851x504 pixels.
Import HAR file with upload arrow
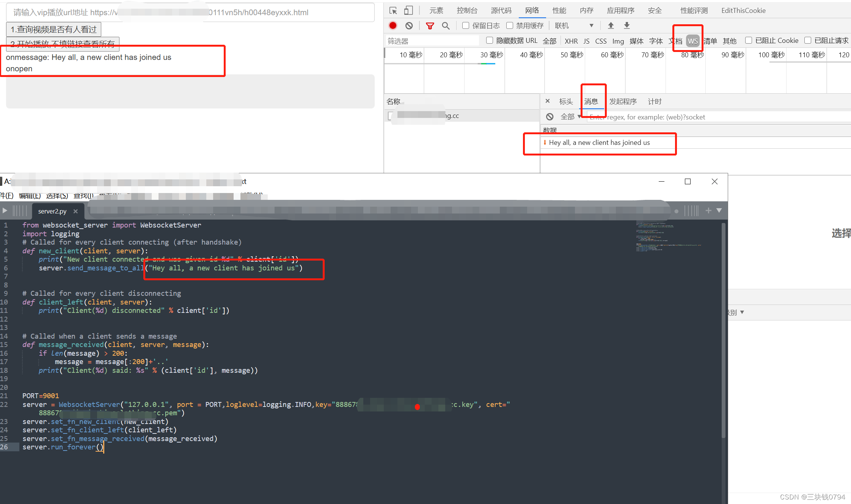pyautogui.click(x=611, y=25)
